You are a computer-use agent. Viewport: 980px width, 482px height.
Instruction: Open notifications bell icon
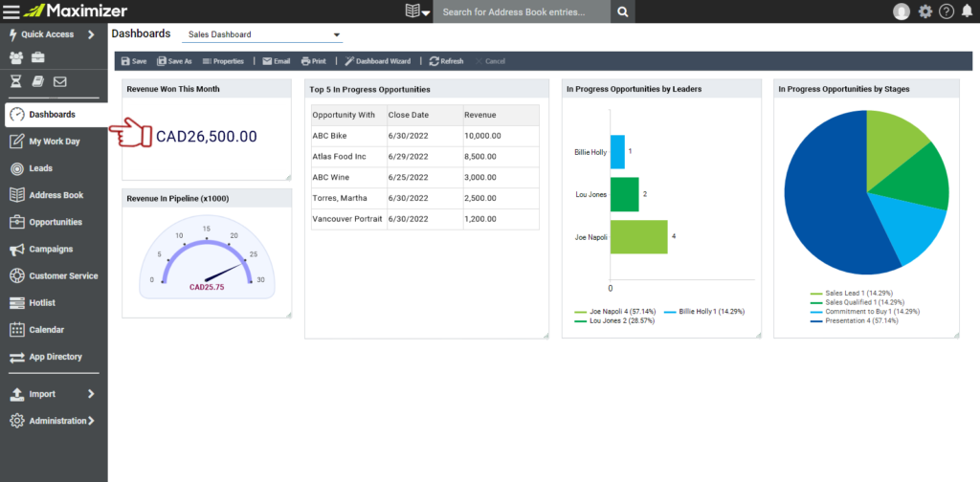click(967, 11)
